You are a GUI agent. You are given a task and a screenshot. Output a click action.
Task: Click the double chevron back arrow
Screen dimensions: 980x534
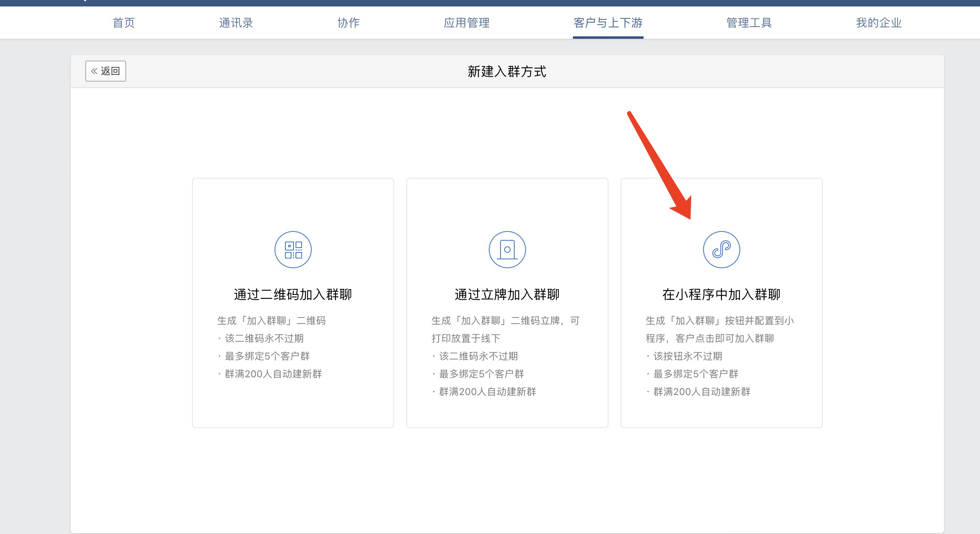[x=94, y=71]
